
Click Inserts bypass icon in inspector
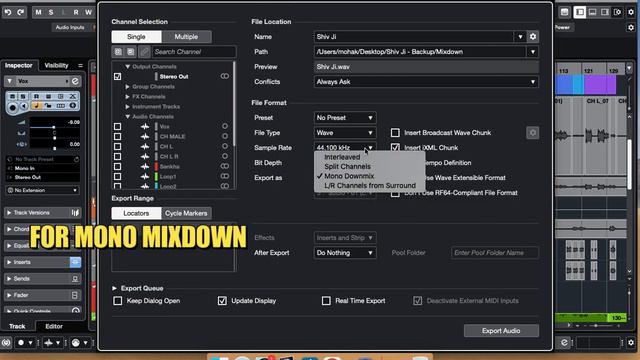click(x=75, y=262)
